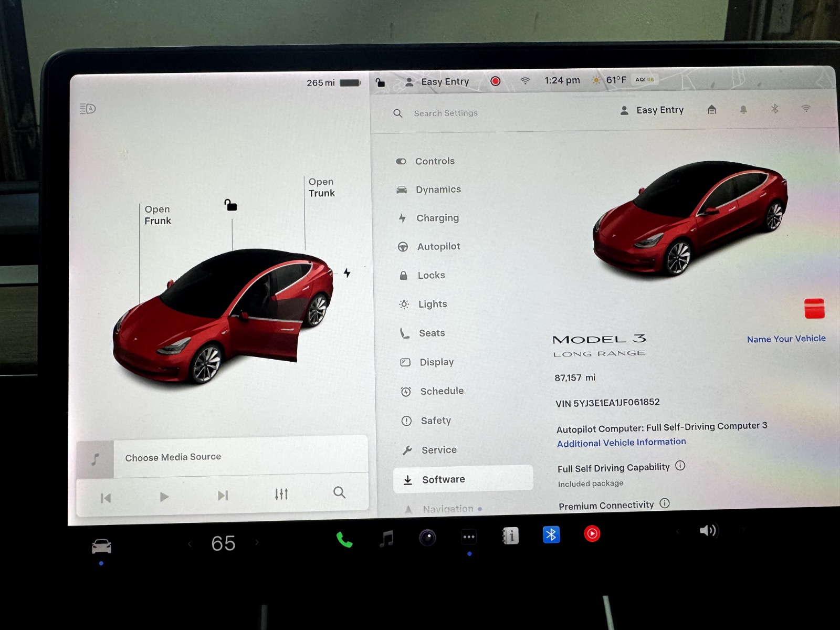Open the phone app in the bottom bar

344,539
